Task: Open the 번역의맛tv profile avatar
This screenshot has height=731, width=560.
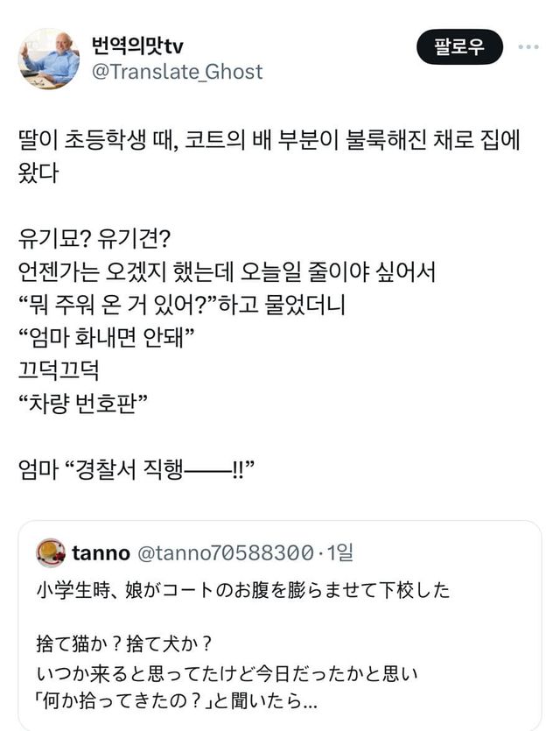Action: click(49, 57)
